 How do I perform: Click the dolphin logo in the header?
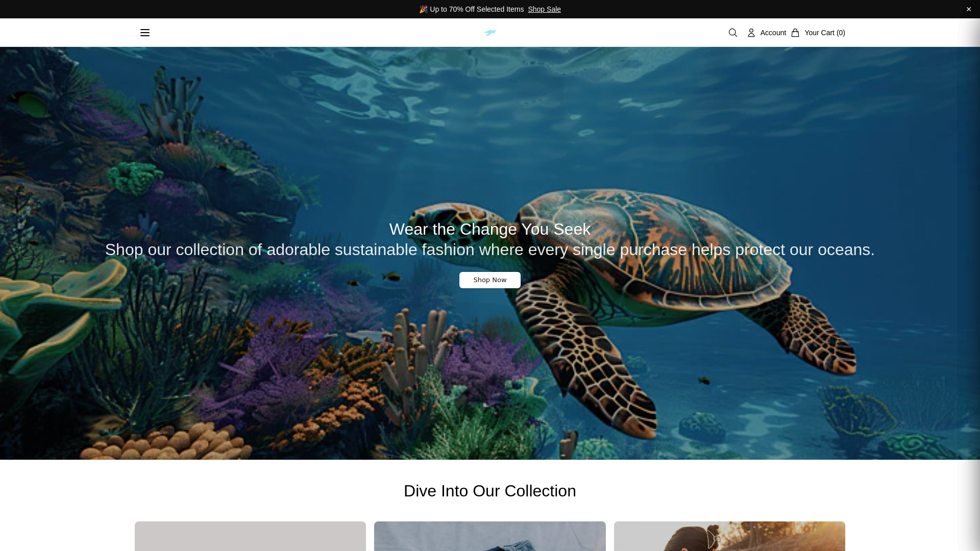(x=490, y=33)
